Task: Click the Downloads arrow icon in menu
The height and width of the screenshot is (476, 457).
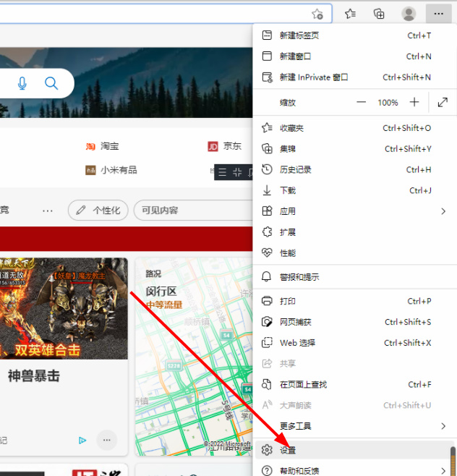Action: pos(267,190)
